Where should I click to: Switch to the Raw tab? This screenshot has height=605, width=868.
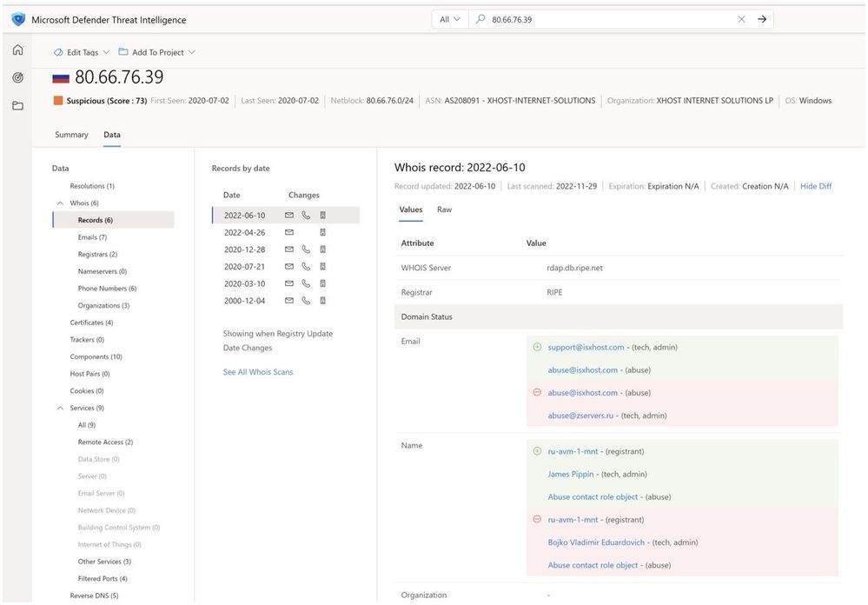445,209
